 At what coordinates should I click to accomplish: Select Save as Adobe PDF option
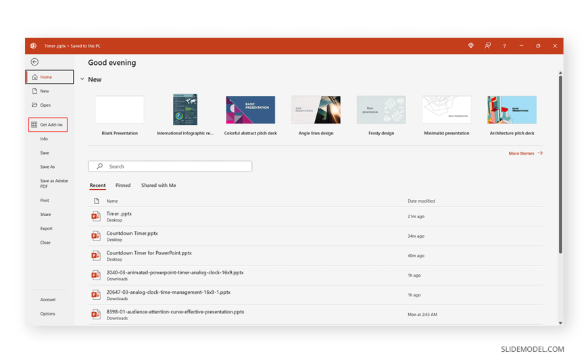(x=54, y=183)
